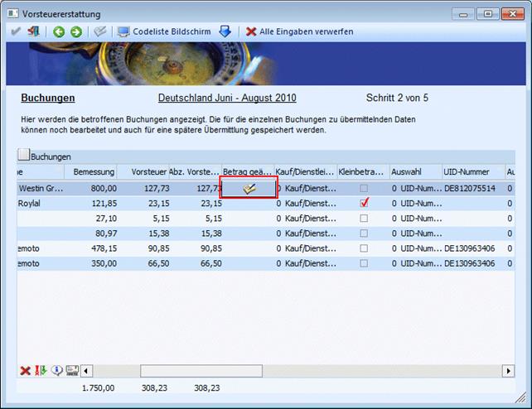Toggle the checked Kleinbetrag box in Roylal row
Screen dimensions: 532x409
pyautogui.click(x=364, y=203)
